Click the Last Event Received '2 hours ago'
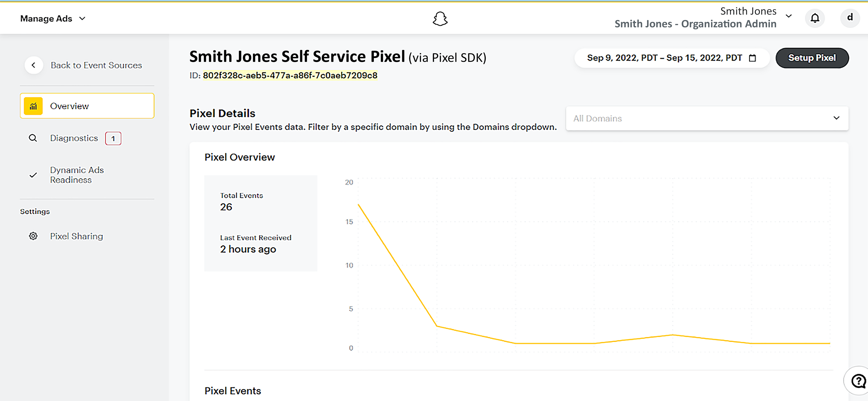 coord(248,249)
